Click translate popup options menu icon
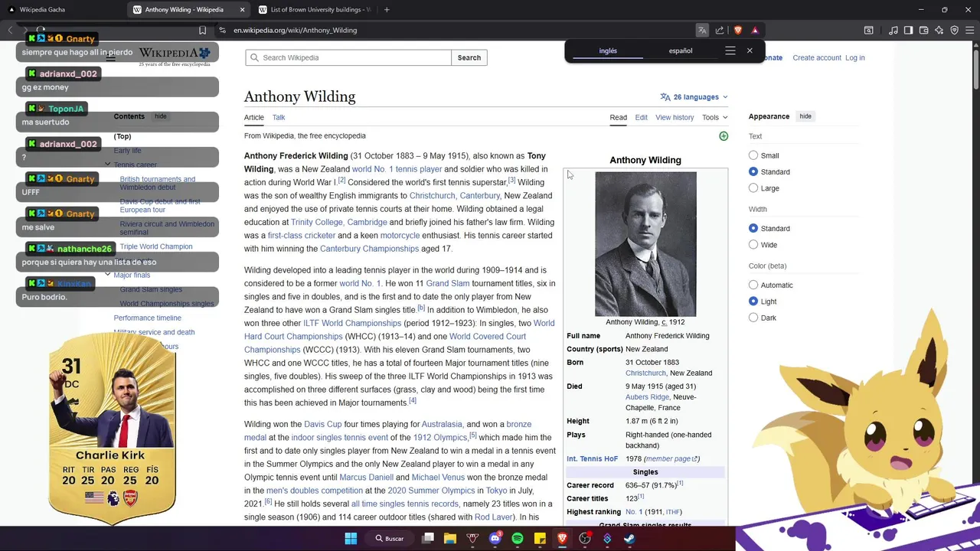The height and width of the screenshot is (551, 980). [x=730, y=51]
